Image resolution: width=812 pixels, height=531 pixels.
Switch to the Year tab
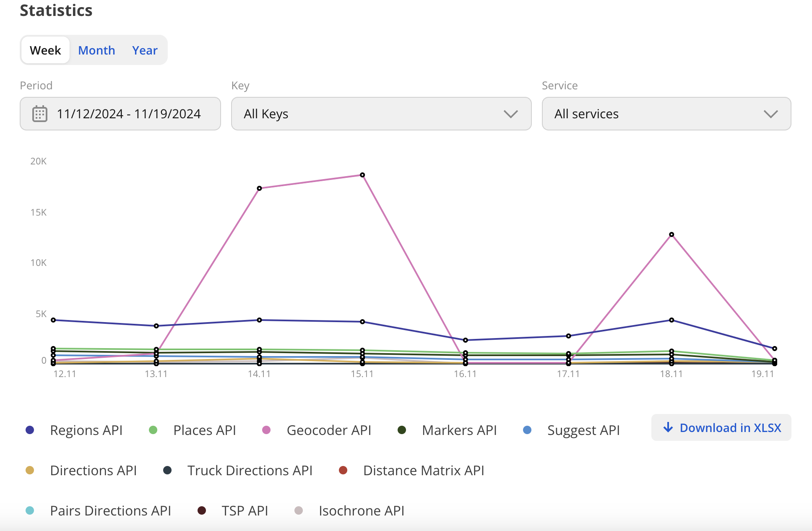pyautogui.click(x=145, y=50)
